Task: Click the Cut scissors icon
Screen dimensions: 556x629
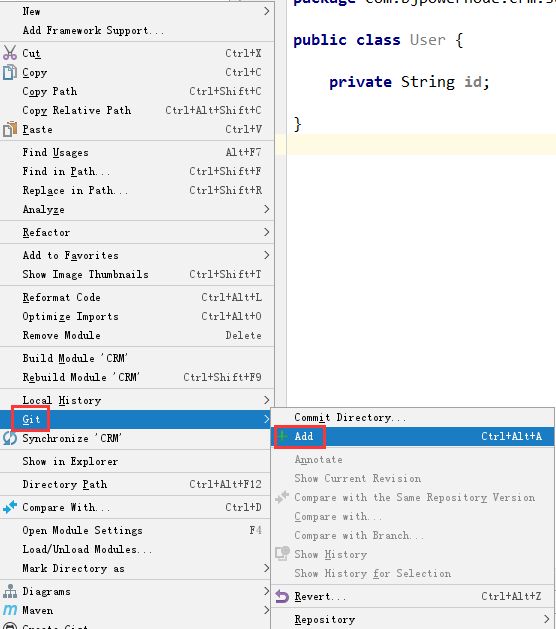Action: (x=10, y=53)
